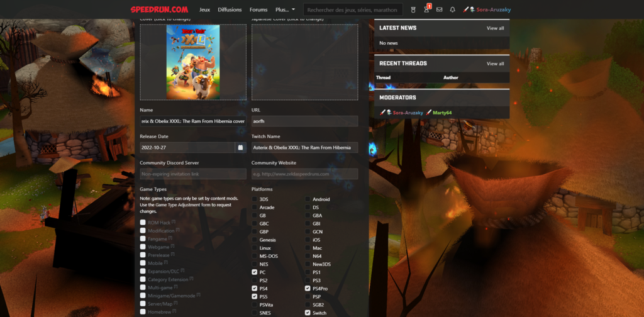Click the help icon beside Homebrew
Image resolution: width=644 pixels, height=317 pixels.
(x=173, y=311)
